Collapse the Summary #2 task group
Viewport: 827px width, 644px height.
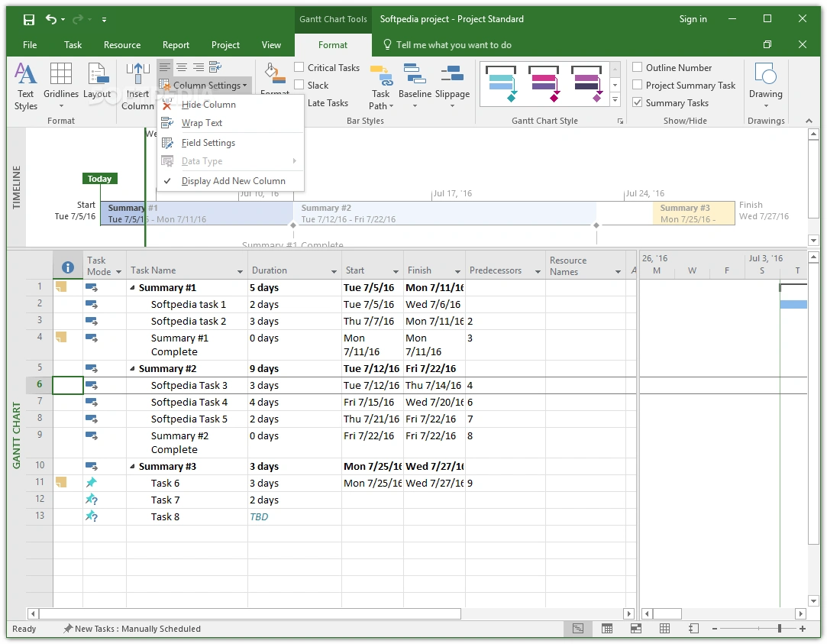pos(132,369)
